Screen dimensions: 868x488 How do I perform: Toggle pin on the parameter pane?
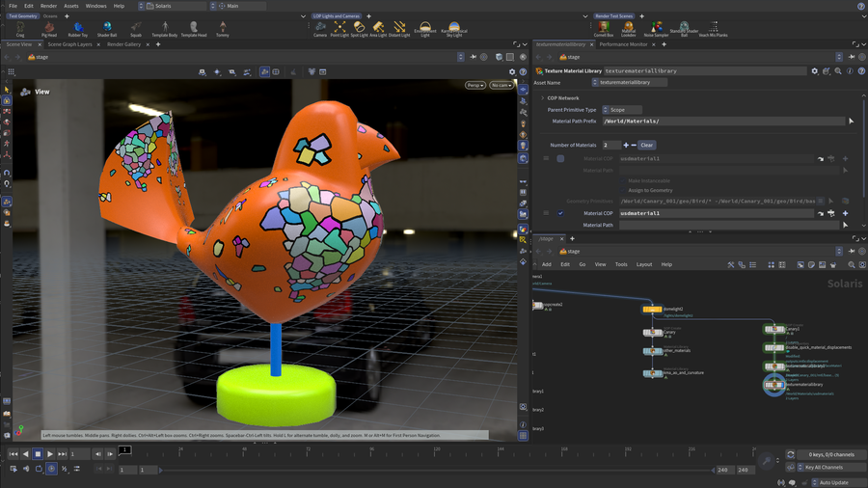click(x=852, y=57)
